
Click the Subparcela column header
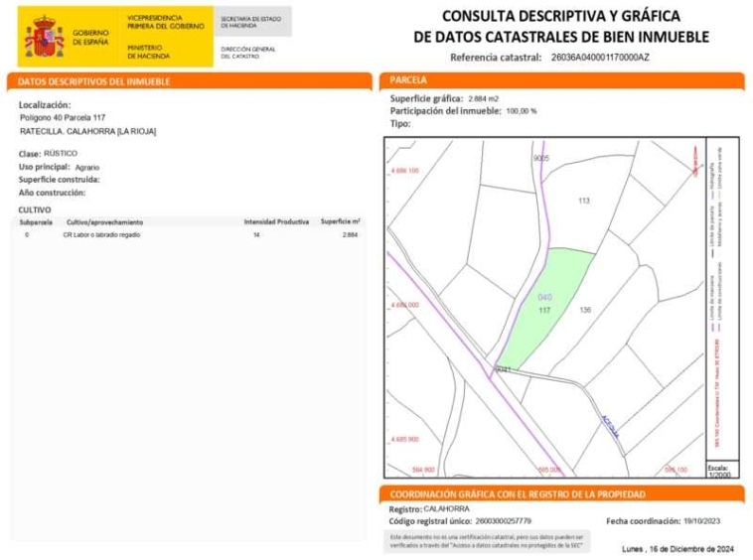(x=37, y=222)
